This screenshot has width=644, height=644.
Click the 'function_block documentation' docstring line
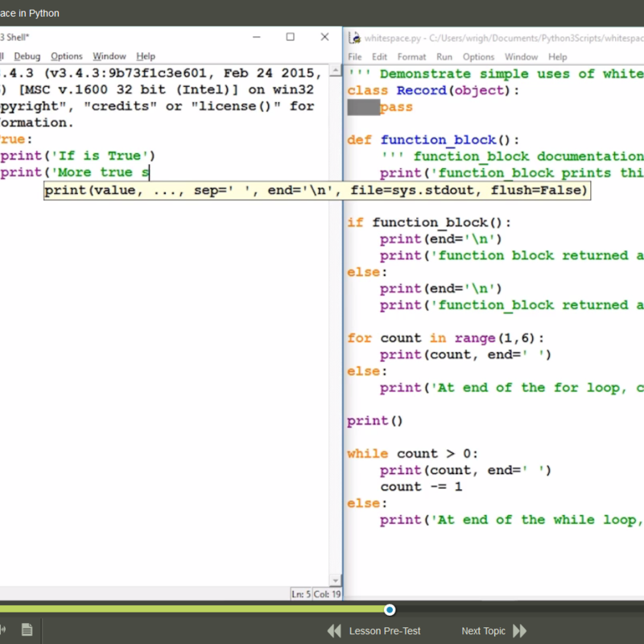pos(512,156)
